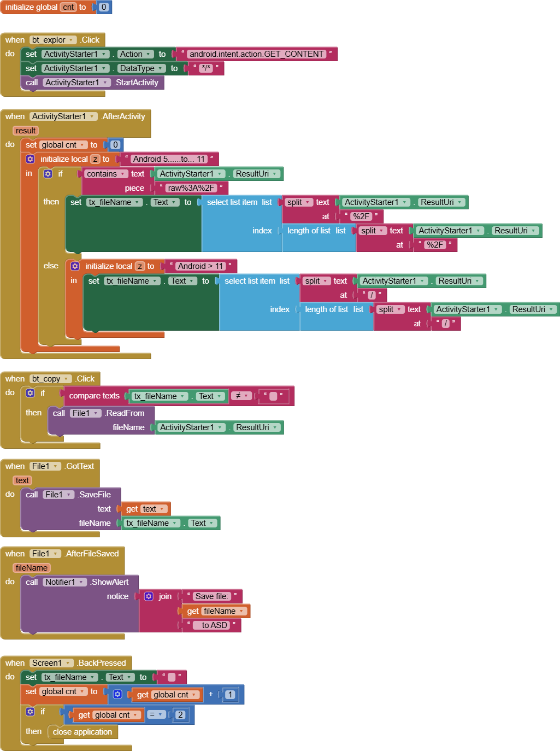This screenshot has height=751, width=560.
Task: Expand the DataType property dropdown
Action: point(161,68)
